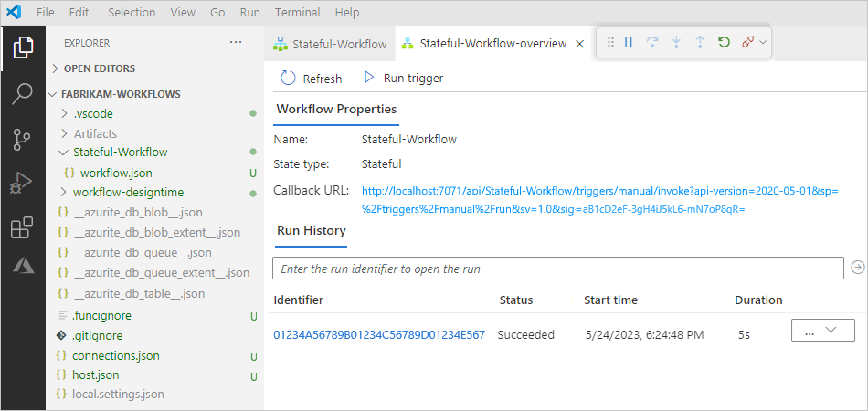Viewport: 868px width, 411px height.
Task: Pause debugging in the debug toolbar
Action: [x=629, y=42]
